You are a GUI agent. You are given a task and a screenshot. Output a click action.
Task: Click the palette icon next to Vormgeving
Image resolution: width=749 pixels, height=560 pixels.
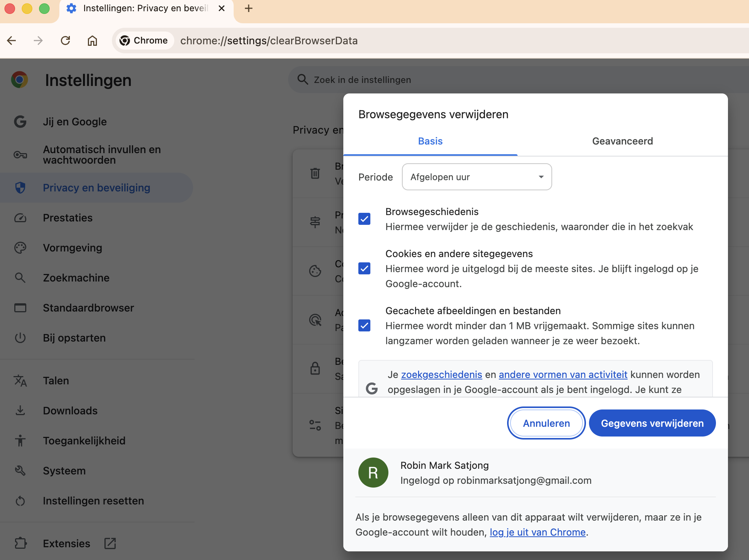pos(20,248)
